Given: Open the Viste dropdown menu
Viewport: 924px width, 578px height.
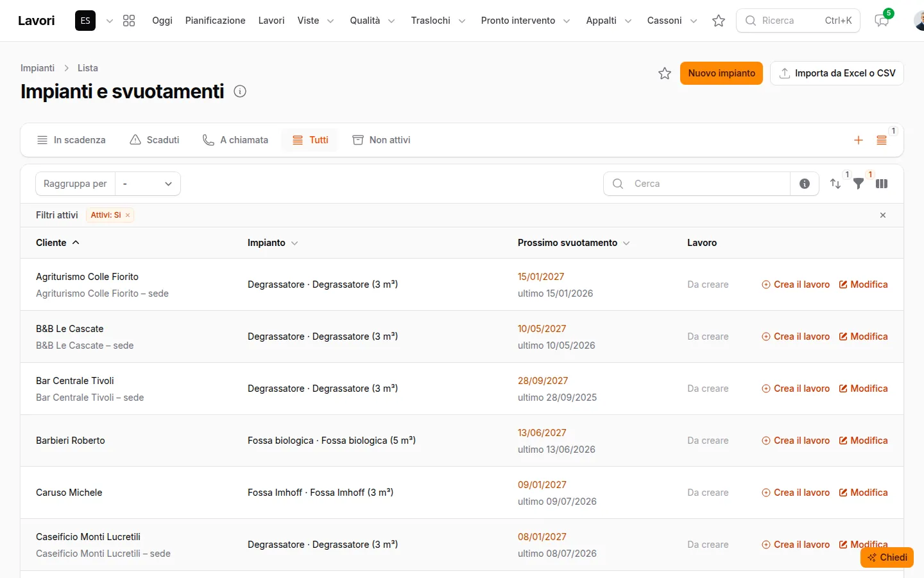Looking at the screenshot, I should click(316, 21).
